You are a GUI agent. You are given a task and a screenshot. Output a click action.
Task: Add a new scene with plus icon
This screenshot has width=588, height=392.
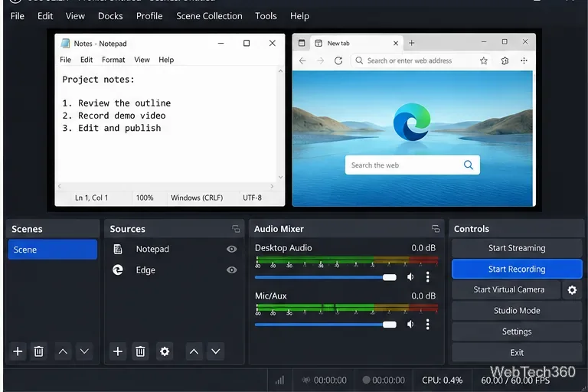point(18,351)
